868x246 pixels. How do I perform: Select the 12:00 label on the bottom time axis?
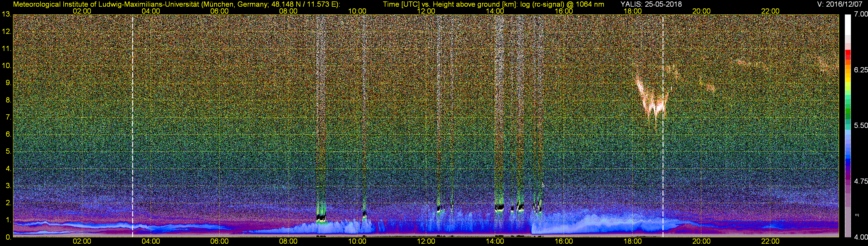click(426, 242)
